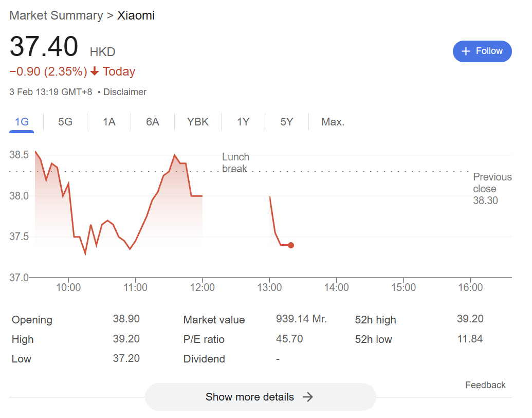Click the Opening value 38.90
Image resolution: width=532 pixels, height=418 pixels.
[126, 319]
